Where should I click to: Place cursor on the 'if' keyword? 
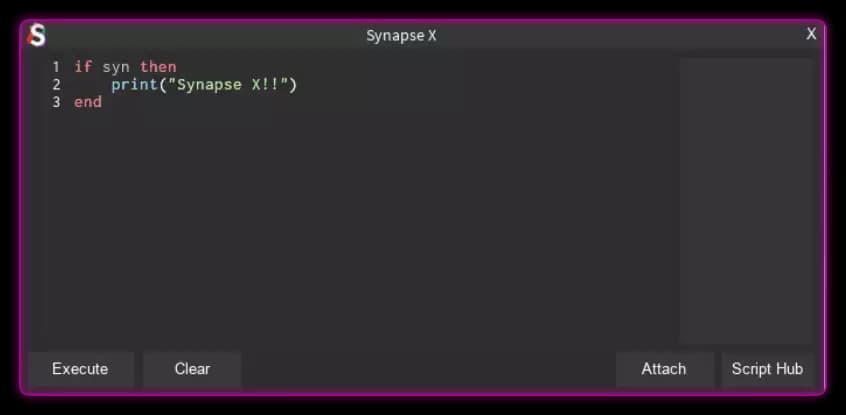click(83, 67)
